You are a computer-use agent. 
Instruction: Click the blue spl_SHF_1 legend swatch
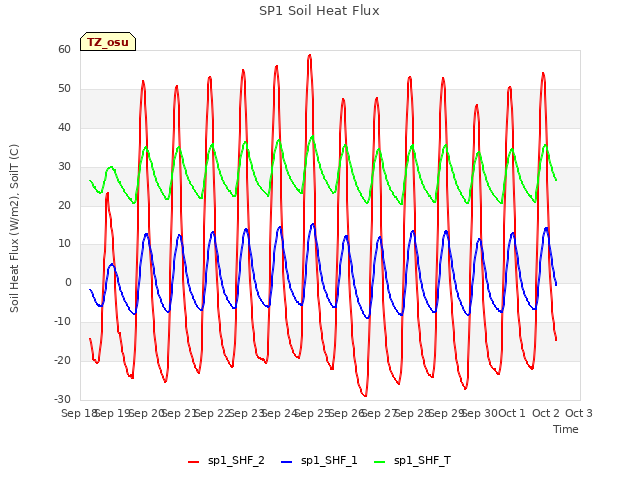coord(287,462)
